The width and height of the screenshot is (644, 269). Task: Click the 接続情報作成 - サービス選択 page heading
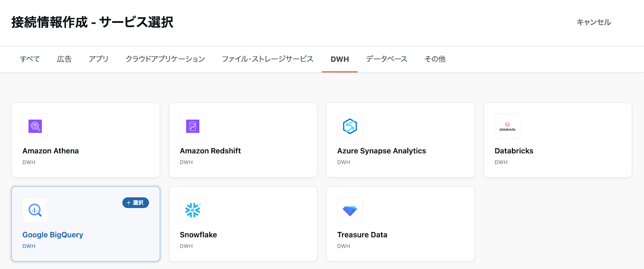point(92,22)
